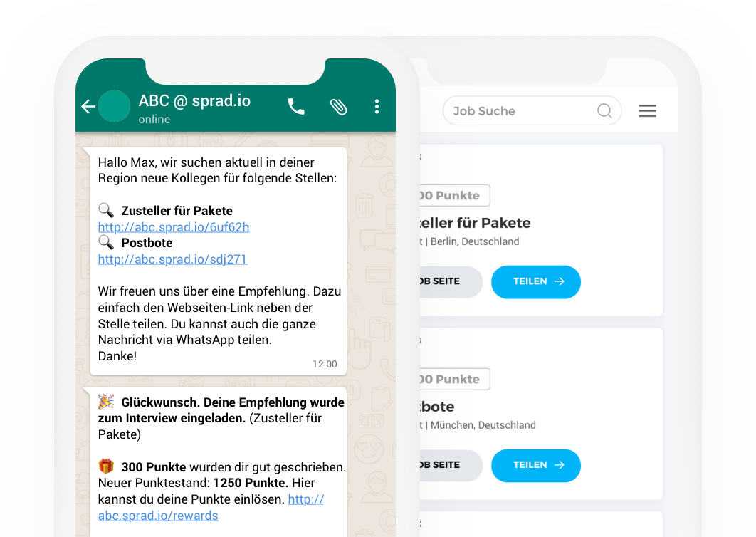Click 'Neuer Punktestand: 1250 Punkte.' text
Screen dimensions: 756x537
[x=194, y=483]
